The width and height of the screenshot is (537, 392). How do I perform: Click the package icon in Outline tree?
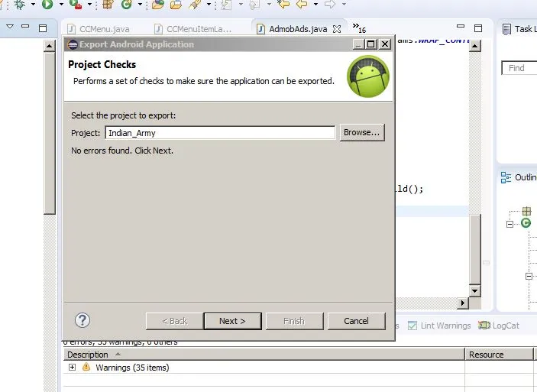click(x=526, y=211)
